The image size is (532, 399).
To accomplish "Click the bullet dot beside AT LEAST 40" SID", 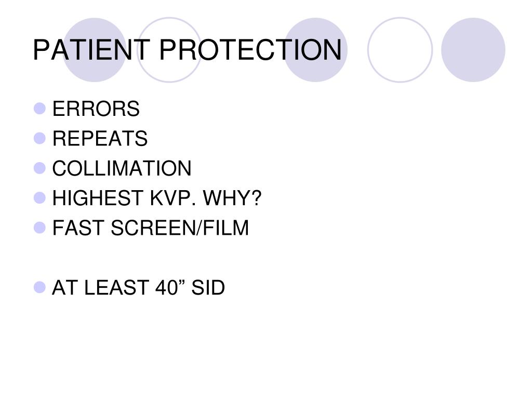I will click(x=39, y=287).
